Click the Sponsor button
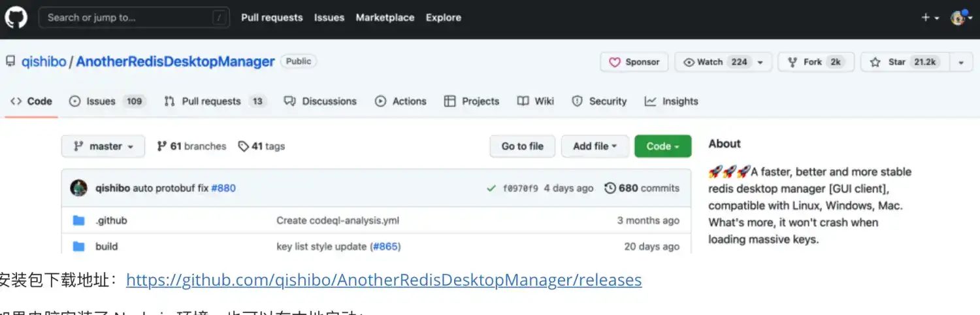The height and width of the screenshot is (315, 980). pyautogui.click(x=634, y=62)
